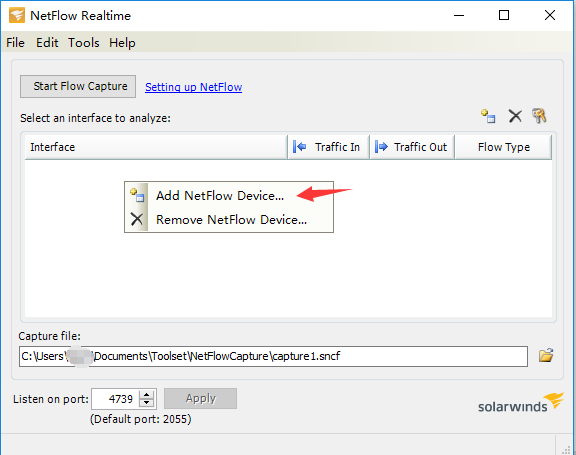Image resolution: width=576 pixels, height=455 pixels.
Task: Minimize the NetFlow Realtime window
Action: (459, 15)
